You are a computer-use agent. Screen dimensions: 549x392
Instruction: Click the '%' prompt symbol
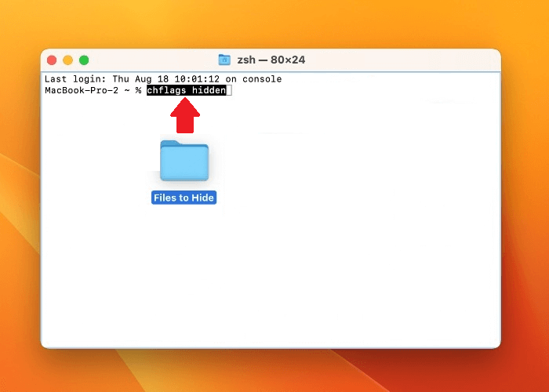point(138,91)
